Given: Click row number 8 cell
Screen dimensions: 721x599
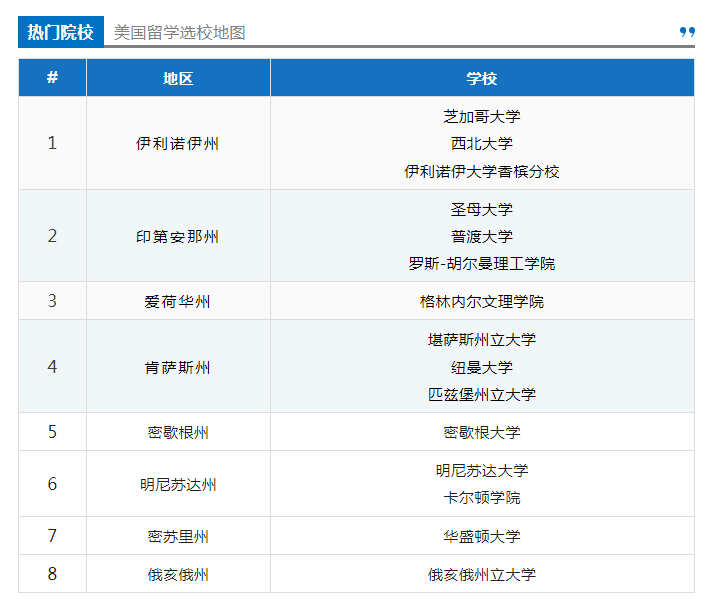Looking at the screenshot, I should coord(52,574).
